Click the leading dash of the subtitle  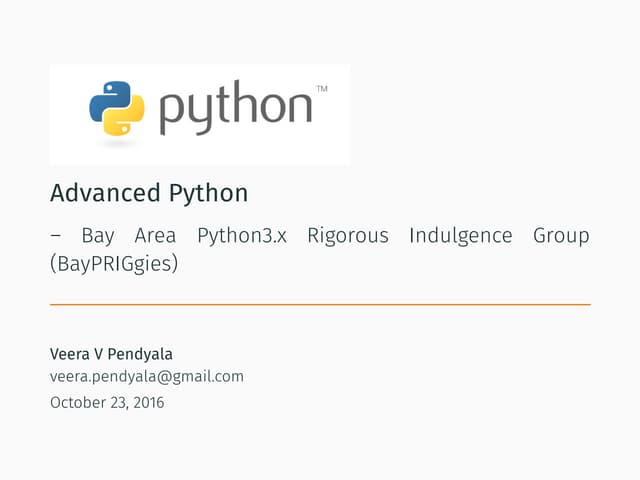(x=55, y=237)
